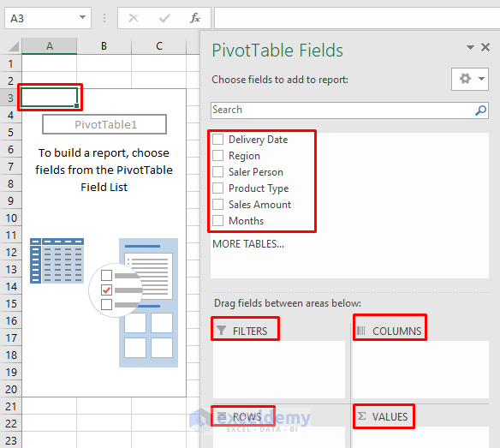This screenshot has width=500, height=448.
Task: Click inside the formula bar input
Action: point(357,18)
